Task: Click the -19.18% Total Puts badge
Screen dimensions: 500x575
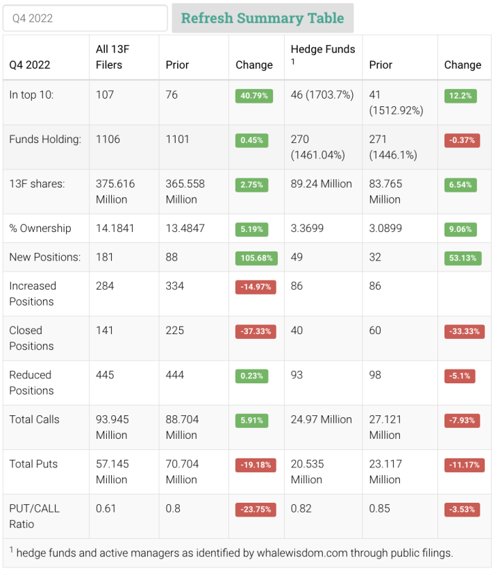Action: (x=255, y=465)
